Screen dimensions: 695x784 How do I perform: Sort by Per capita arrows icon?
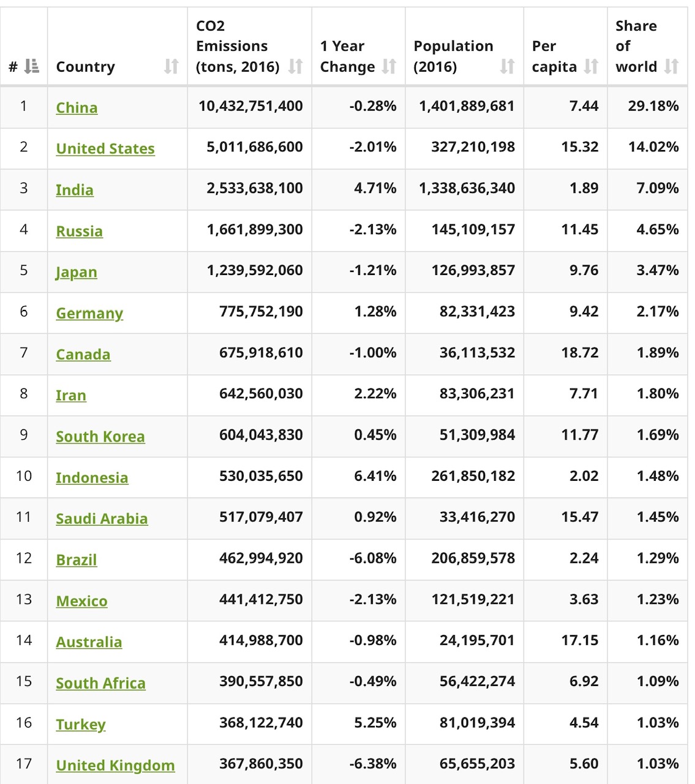pos(591,66)
